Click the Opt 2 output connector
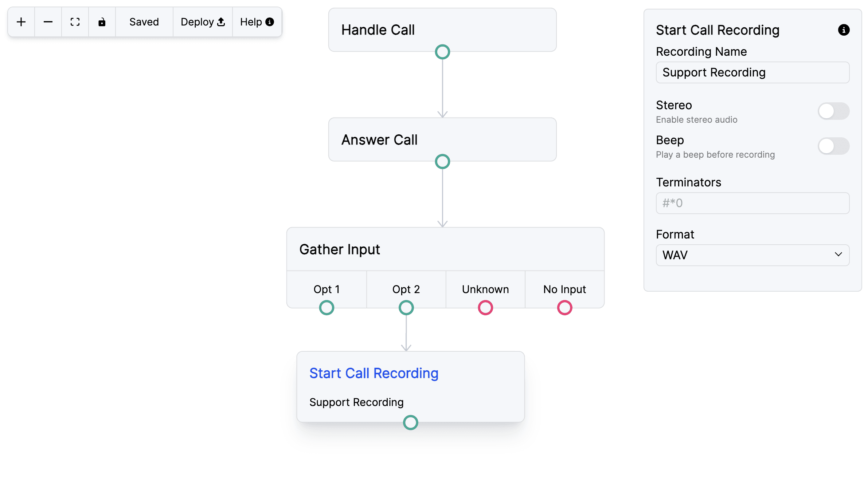The height and width of the screenshot is (493, 868). (x=406, y=308)
